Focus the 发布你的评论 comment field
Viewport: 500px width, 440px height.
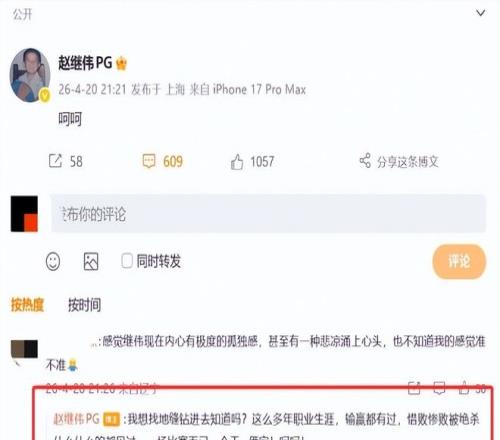coord(268,214)
